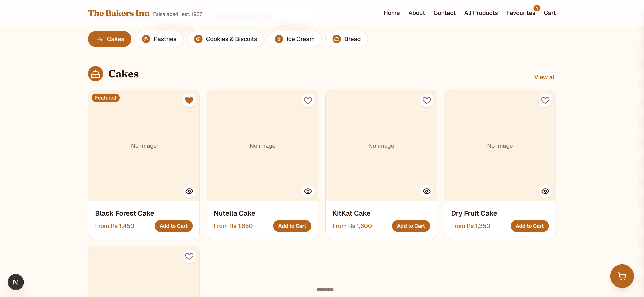This screenshot has height=297, width=644.
Task: Quick view Dry Fruit Cake eye icon
Action: 545,191
